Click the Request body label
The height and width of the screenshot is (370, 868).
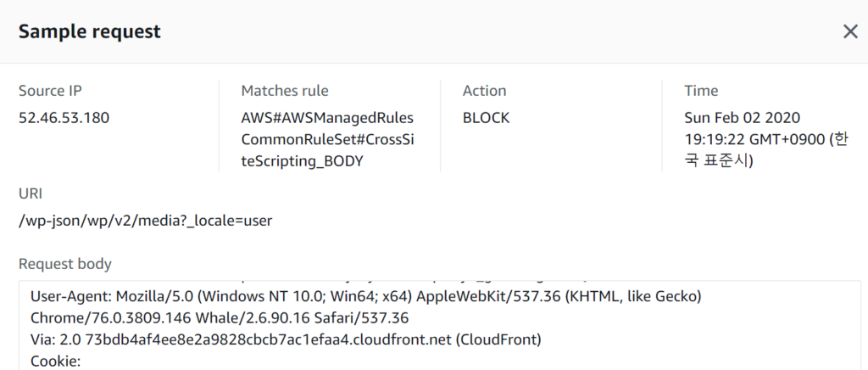coord(65,264)
